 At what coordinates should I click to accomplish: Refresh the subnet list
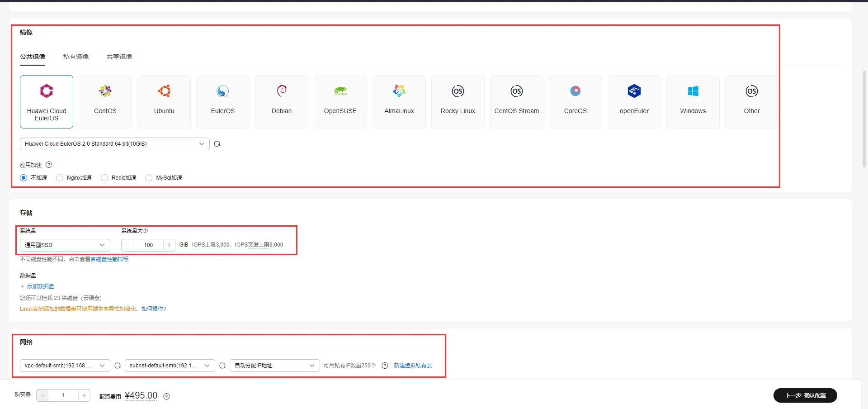coord(222,366)
